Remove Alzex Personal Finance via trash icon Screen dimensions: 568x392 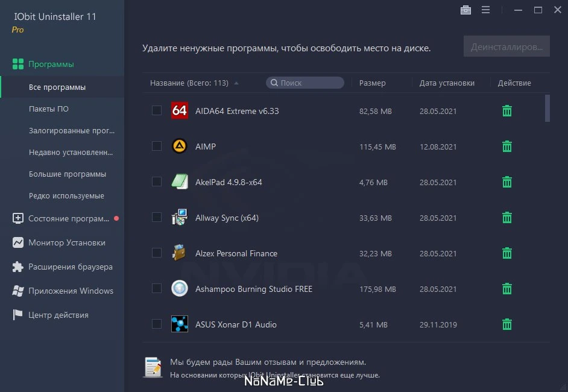[x=506, y=253]
